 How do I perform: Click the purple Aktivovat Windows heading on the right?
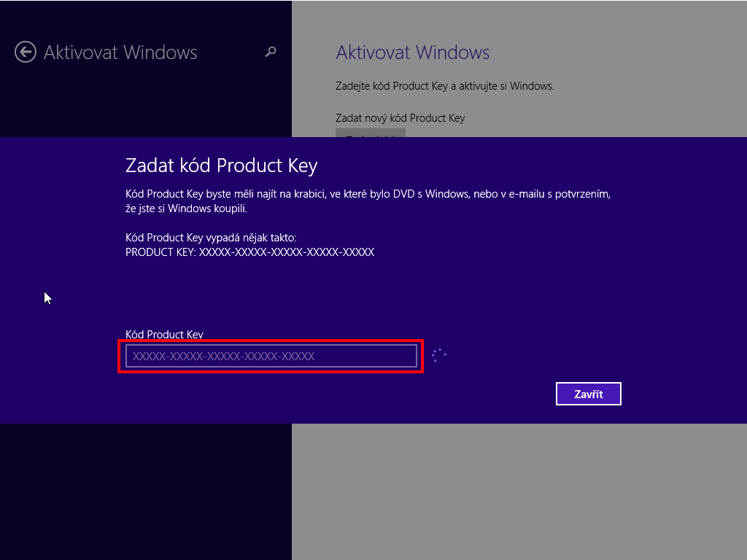click(x=413, y=52)
